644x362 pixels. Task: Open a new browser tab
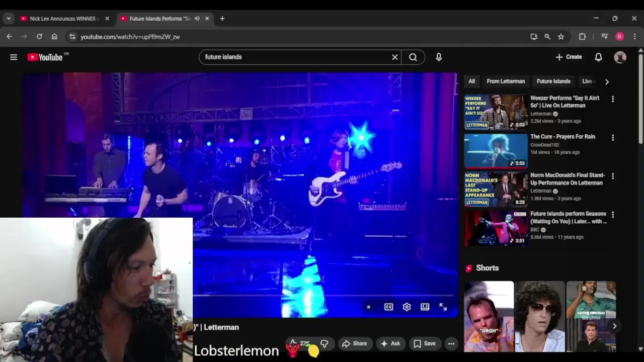(x=222, y=19)
